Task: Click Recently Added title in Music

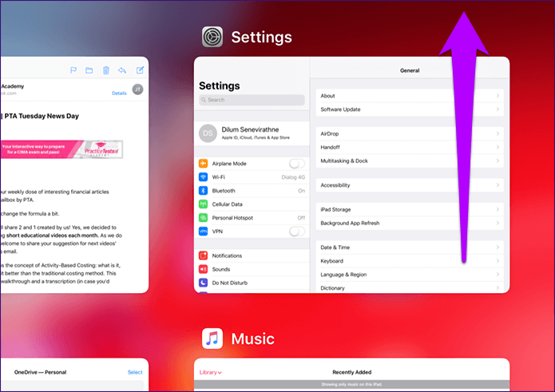Action: [x=352, y=372]
